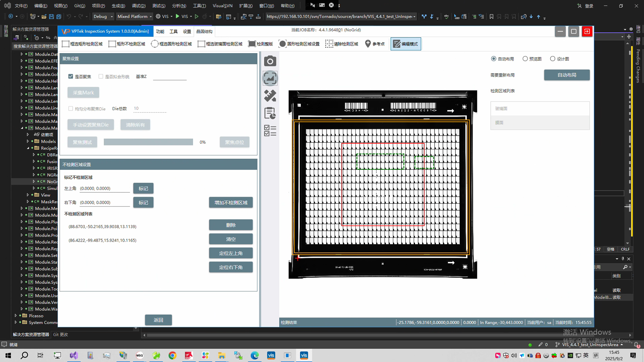Select the 预览图 radio button
The width and height of the screenshot is (644, 362).
point(525,59)
